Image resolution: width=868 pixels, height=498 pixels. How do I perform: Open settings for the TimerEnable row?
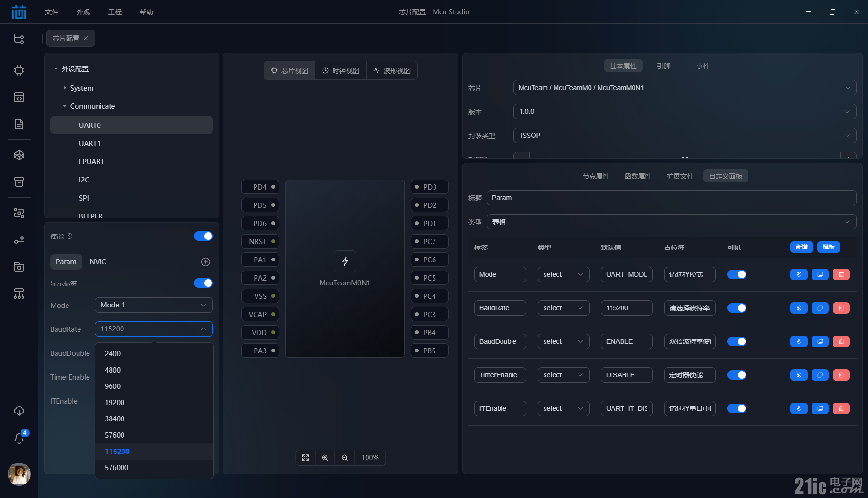[x=799, y=375]
